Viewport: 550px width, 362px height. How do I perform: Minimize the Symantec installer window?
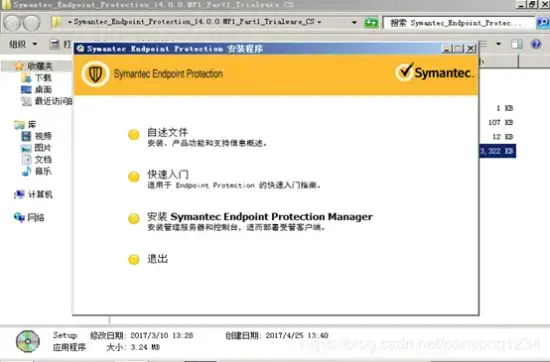(446, 49)
